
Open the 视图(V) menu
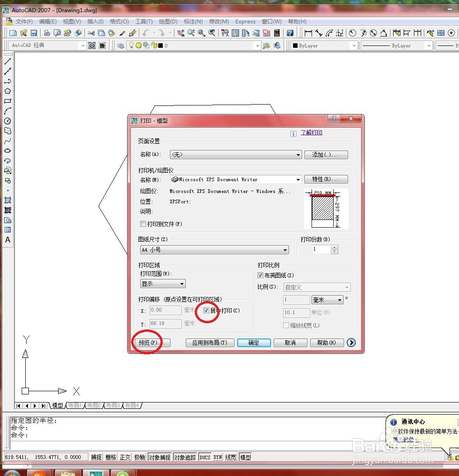(x=72, y=22)
